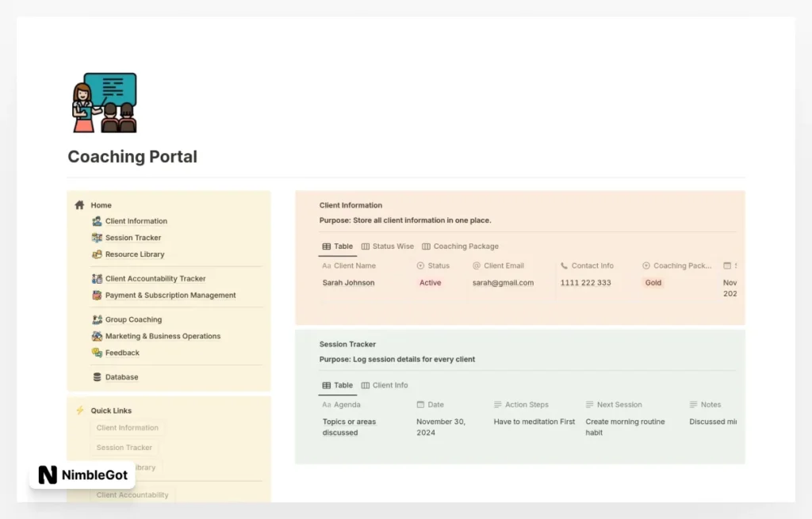Click the Database stack icon
Image resolution: width=812 pixels, height=519 pixels.
[x=97, y=378]
